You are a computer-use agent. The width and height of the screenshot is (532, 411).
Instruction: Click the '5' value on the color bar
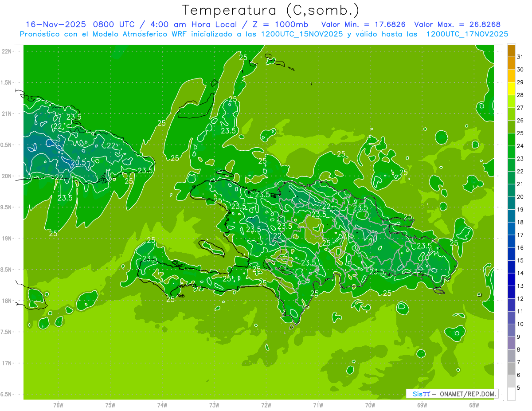click(519, 388)
